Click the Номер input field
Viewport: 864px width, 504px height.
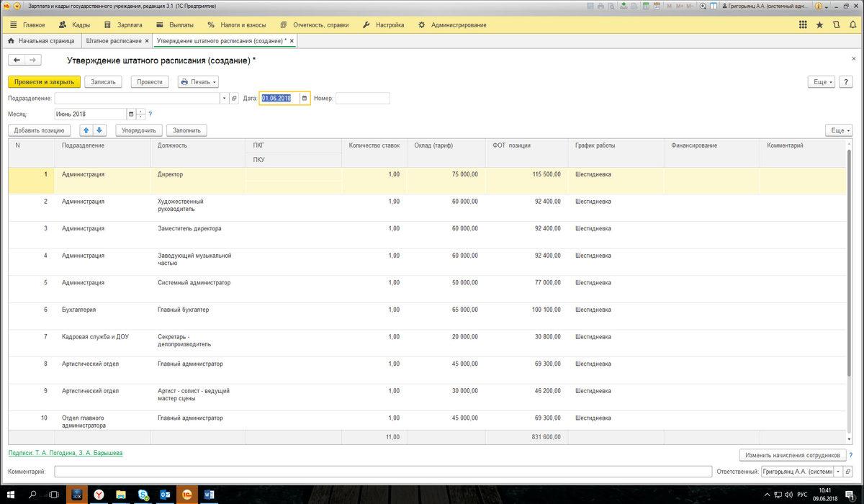click(x=362, y=98)
